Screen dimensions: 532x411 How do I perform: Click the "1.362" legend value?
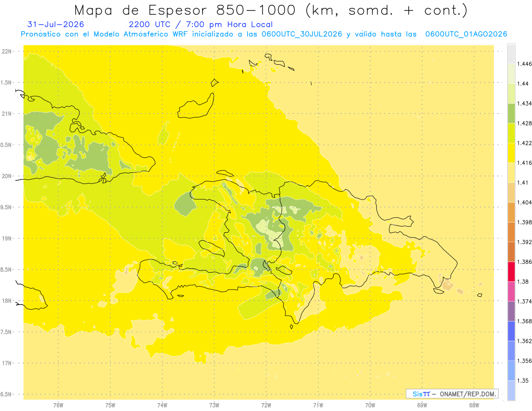click(x=525, y=341)
